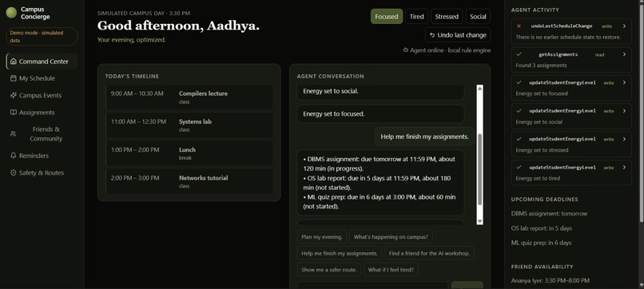Click the Undo last change button
Screen dimensions: 644x289
458,35
